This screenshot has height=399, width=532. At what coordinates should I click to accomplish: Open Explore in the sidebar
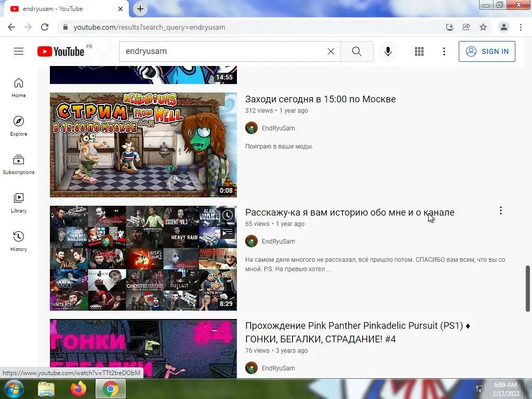19,126
